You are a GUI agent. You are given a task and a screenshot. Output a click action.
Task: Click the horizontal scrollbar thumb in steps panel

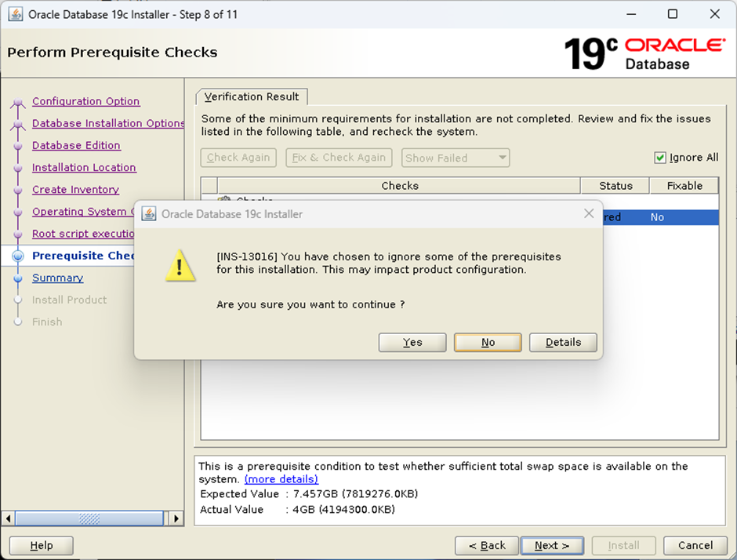point(89,518)
